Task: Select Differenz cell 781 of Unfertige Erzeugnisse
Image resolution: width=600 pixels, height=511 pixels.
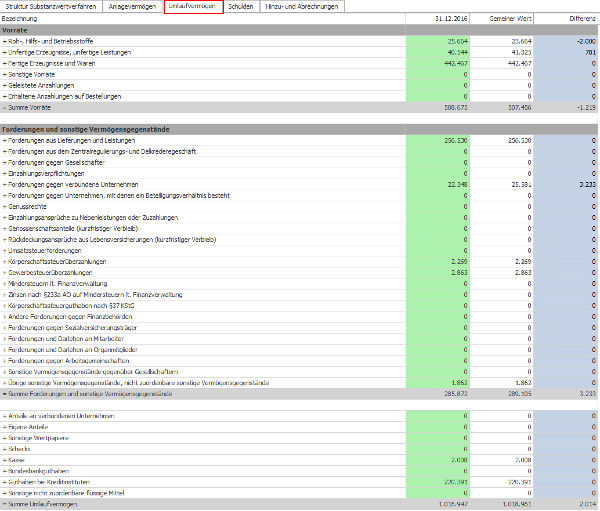Action: pos(567,52)
